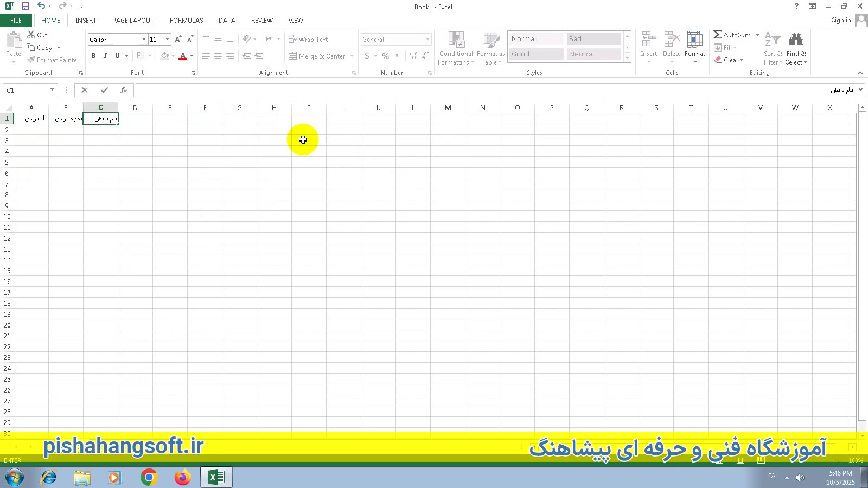
Task: Expand the font size dropdown
Action: pos(167,40)
